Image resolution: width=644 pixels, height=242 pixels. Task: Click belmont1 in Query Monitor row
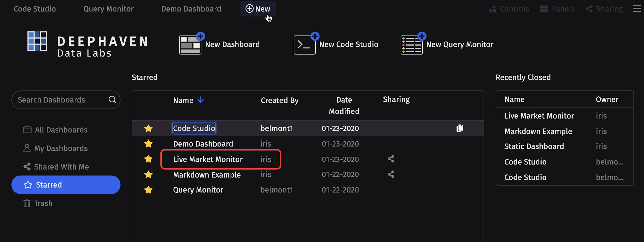[277, 190]
